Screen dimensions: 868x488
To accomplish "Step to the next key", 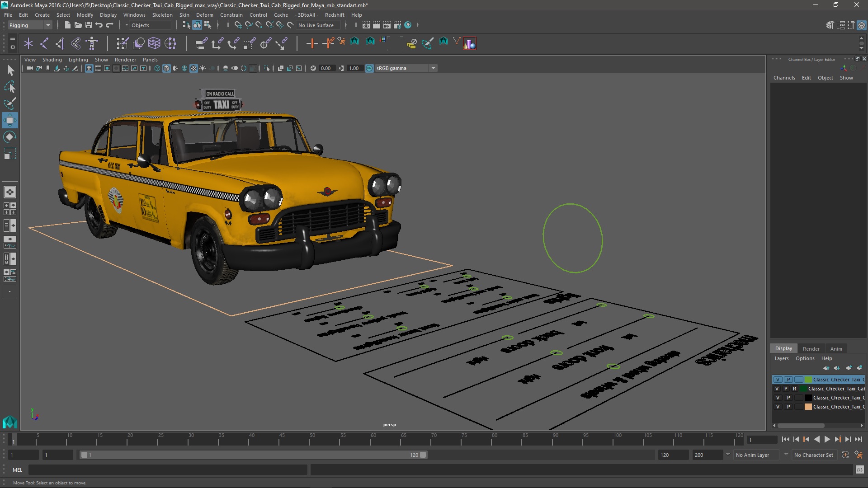I will [x=837, y=439].
